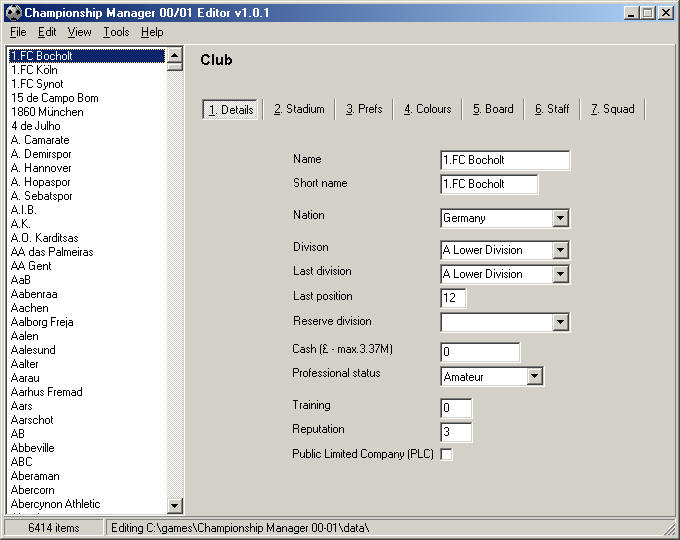
Task: Select 1.FC Synot in club list
Action: (87, 84)
